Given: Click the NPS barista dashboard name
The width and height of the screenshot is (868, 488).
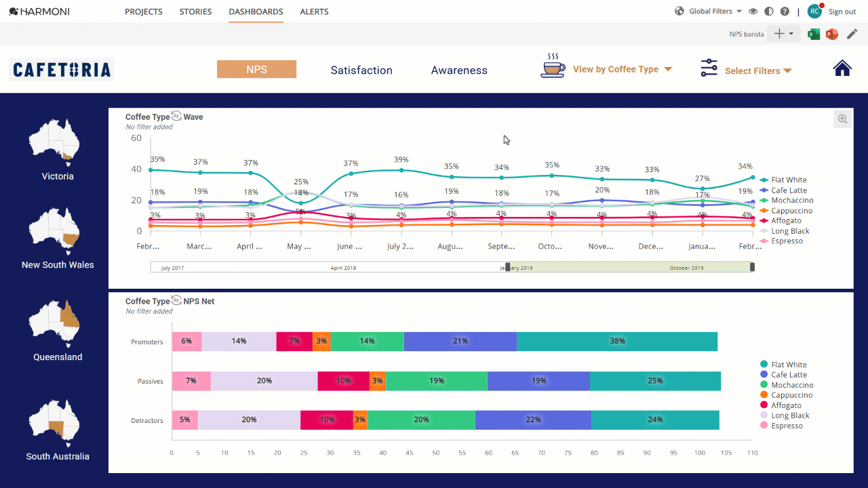Looking at the screenshot, I should 747,34.
